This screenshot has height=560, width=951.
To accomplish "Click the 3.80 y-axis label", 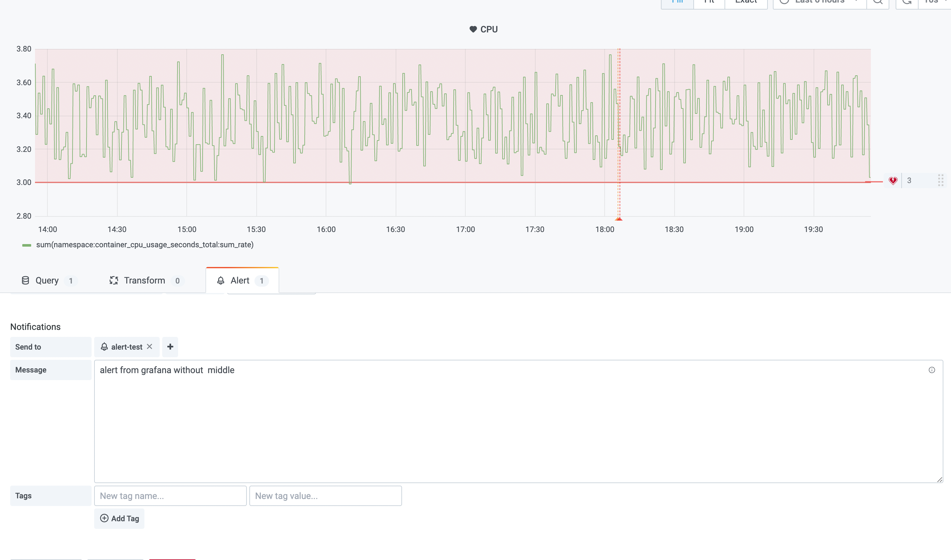I will tap(24, 49).
